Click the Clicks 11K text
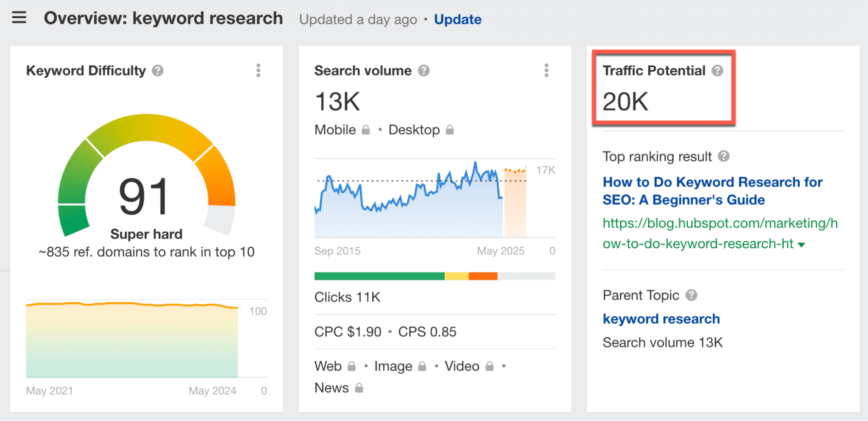The image size is (868, 421). tap(347, 297)
